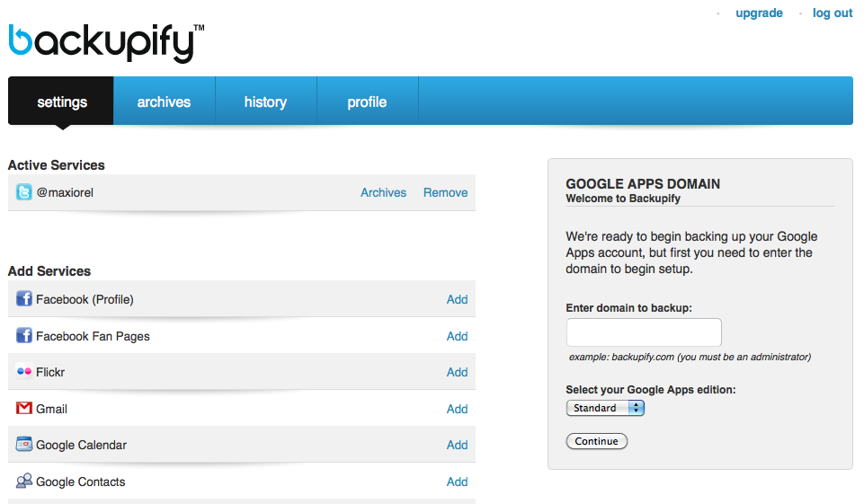Click the Gmail label
The width and height of the screenshot is (864, 504).
click(51, 409)
